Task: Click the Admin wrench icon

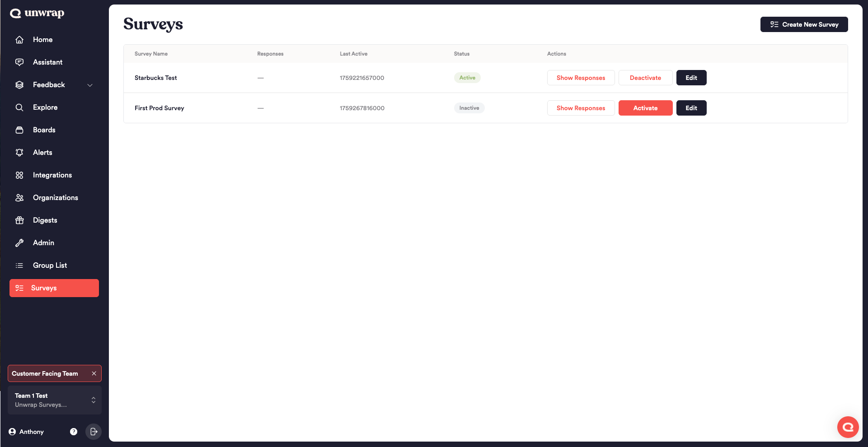Action: 19,243
